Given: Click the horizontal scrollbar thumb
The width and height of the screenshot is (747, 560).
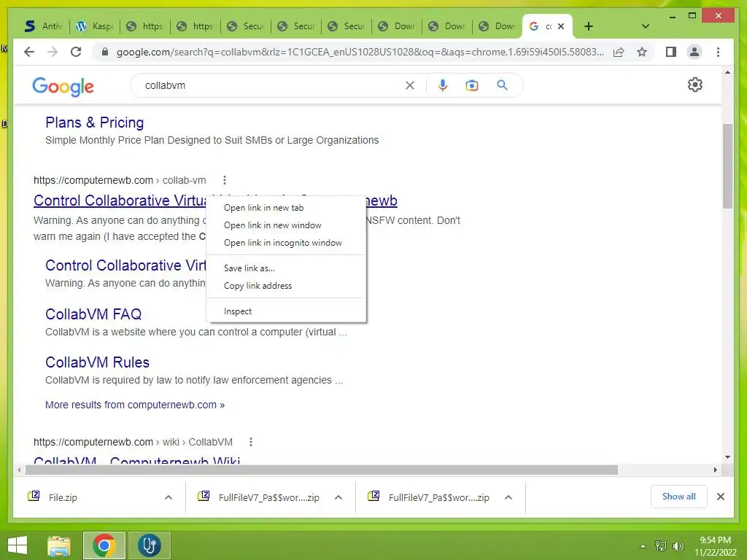Looking at the screenshot, I should [322, 470].
